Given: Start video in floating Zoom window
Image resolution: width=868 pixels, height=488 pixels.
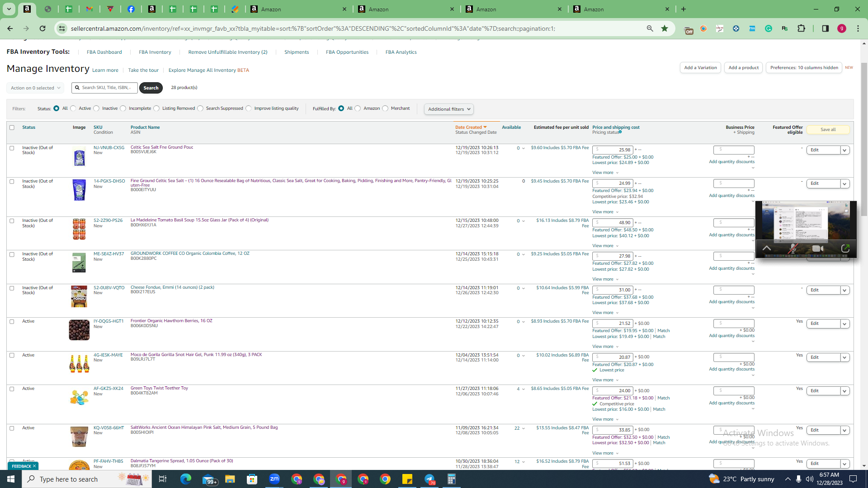Looking at the screenshot, I should (818, 249).
